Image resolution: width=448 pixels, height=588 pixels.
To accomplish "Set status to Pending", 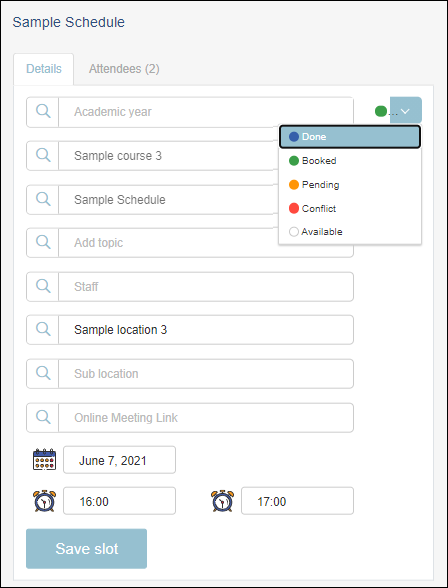I will tap(350, 184).
